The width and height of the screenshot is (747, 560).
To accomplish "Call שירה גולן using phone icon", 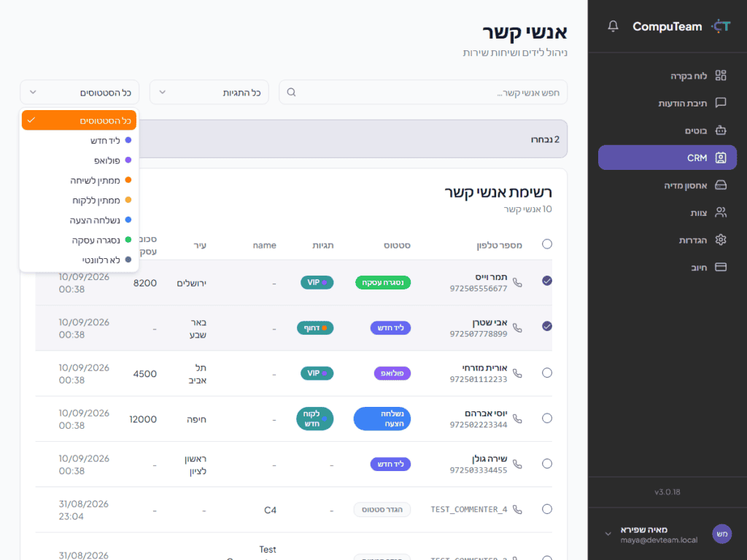I will point(517,464).
